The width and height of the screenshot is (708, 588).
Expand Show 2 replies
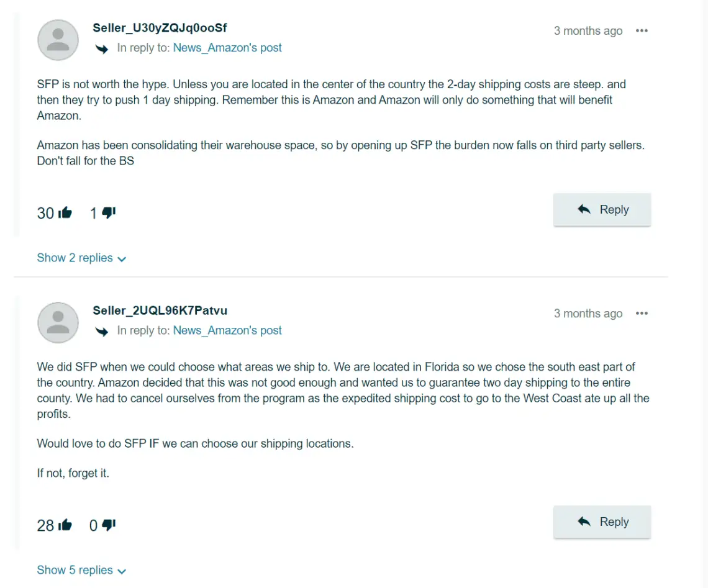[81, 258]
